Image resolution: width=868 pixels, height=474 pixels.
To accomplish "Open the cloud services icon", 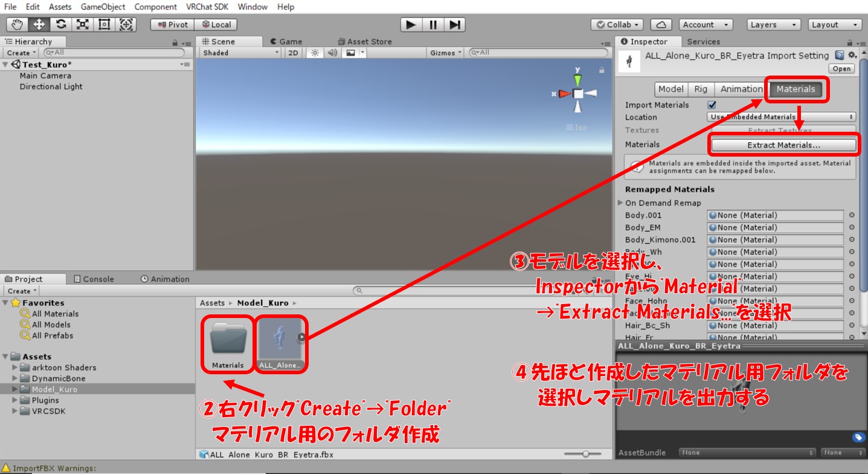I will [x=661, y=25].
